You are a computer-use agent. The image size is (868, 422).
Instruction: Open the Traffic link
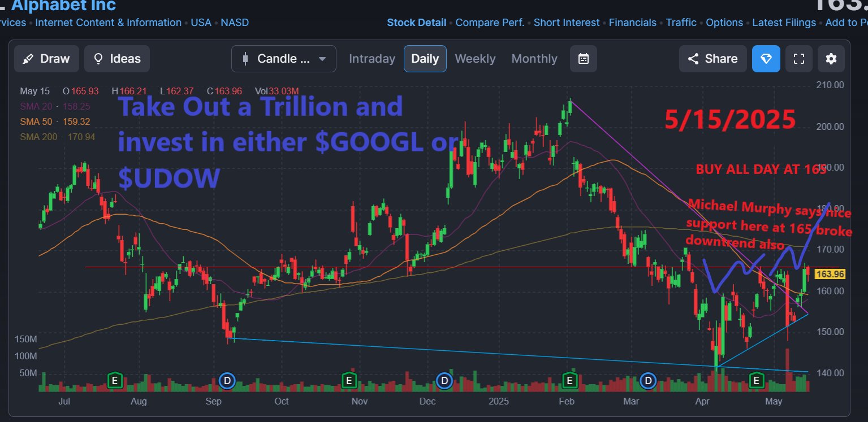(681, 23)
